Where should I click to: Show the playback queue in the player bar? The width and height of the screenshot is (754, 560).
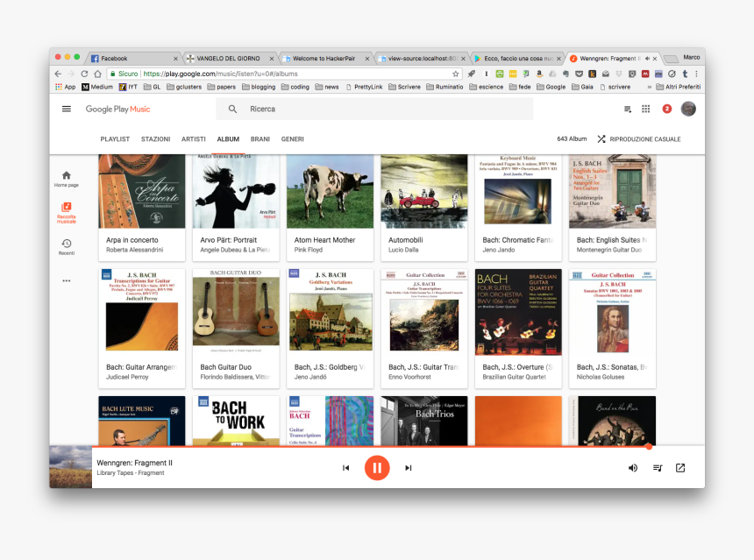pyautogui.click(x=658, y=468)
